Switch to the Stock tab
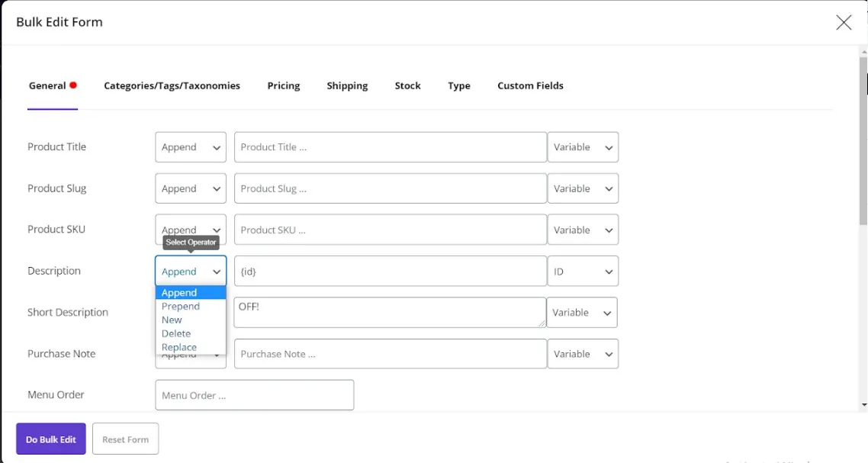The image size is (868, 463). [407, 85]
